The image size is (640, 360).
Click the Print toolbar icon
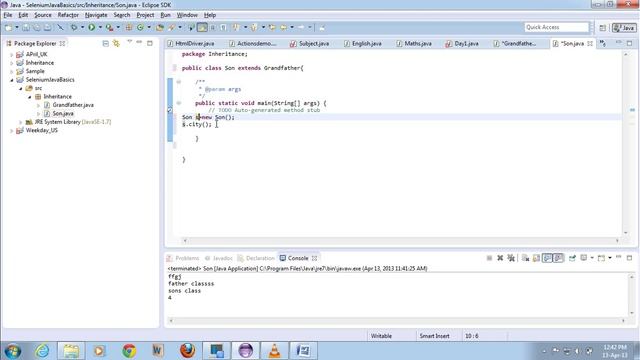click(48, 27)
